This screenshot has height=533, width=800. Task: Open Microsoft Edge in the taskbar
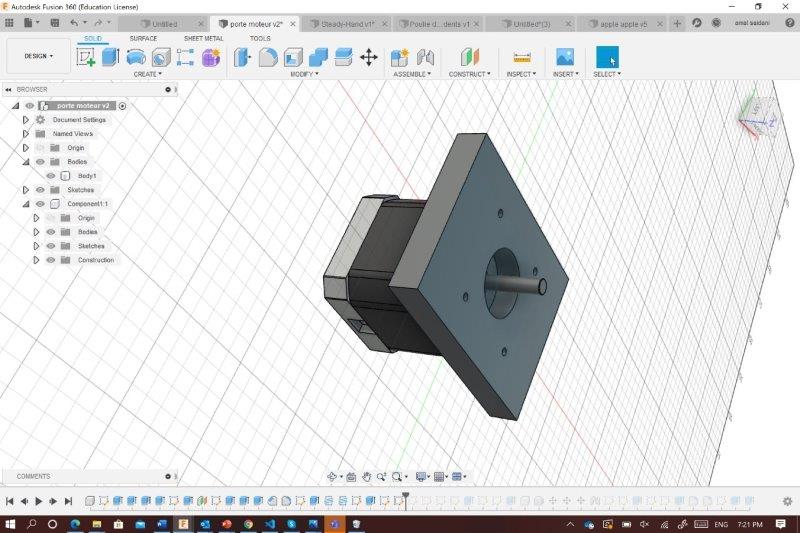coord(75,524)
